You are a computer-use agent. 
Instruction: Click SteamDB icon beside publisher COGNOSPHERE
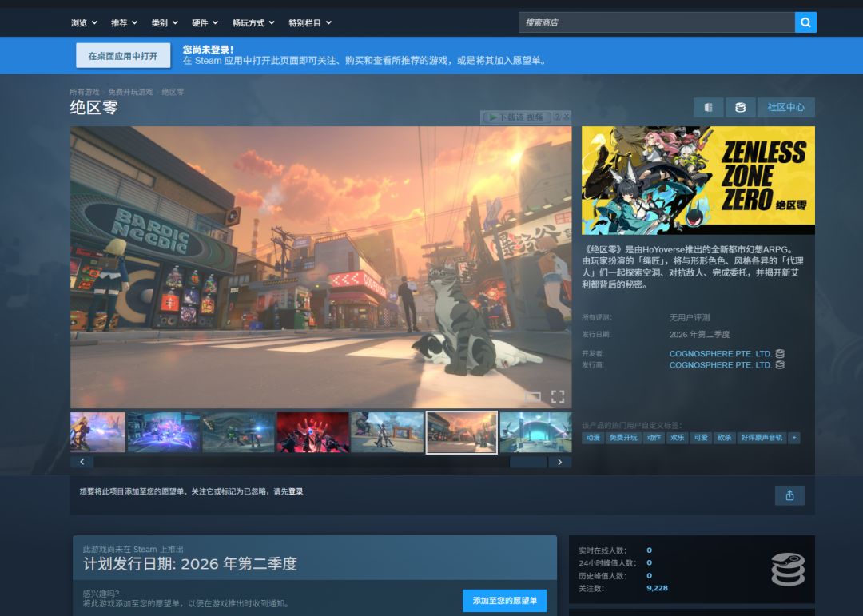click(x=780, y=365)
